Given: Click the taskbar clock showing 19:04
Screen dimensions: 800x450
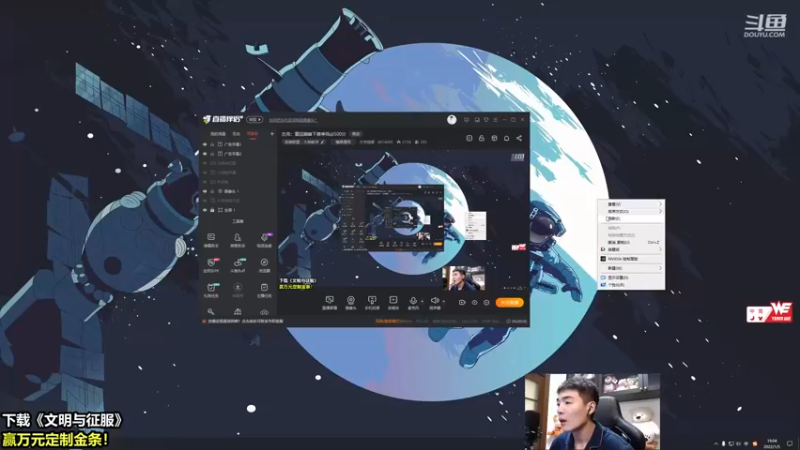Looking at the screenshot, I should (772, 443).
